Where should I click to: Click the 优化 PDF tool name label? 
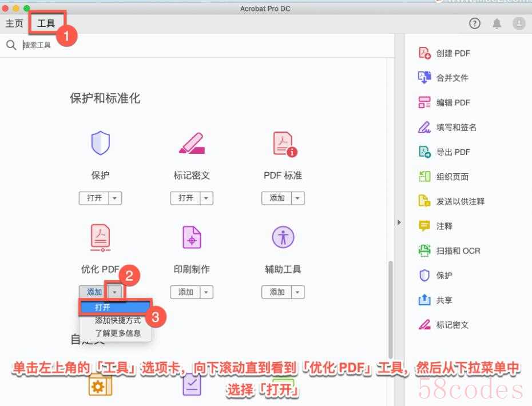[101, 269]
